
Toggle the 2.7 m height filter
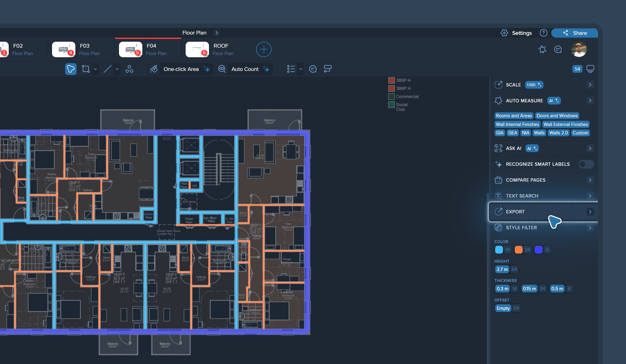pyautogui.click(x=502, y=269)
